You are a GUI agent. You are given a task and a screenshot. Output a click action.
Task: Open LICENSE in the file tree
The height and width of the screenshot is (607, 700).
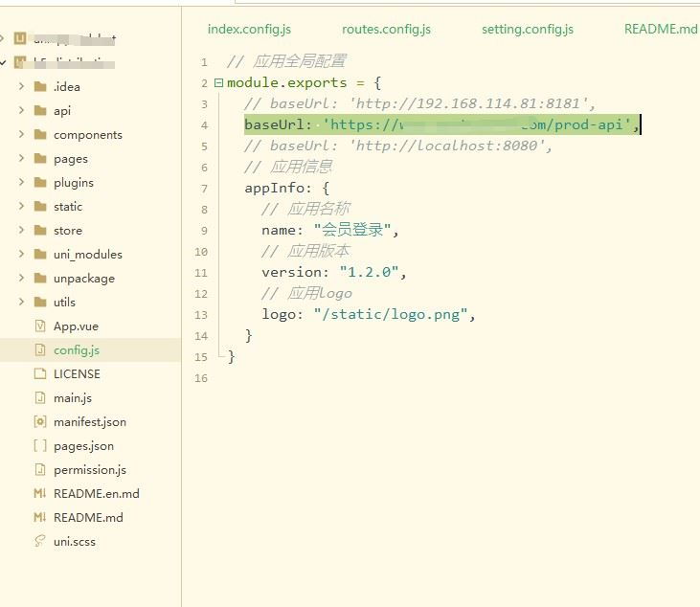[77, 374]
